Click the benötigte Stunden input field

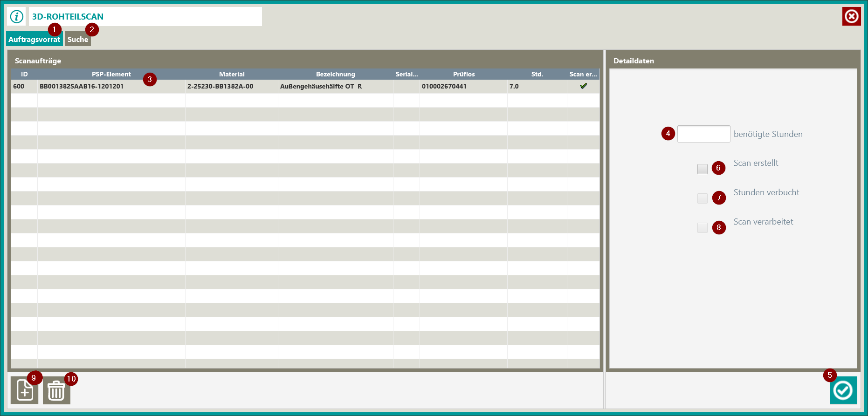coord(703,134)
